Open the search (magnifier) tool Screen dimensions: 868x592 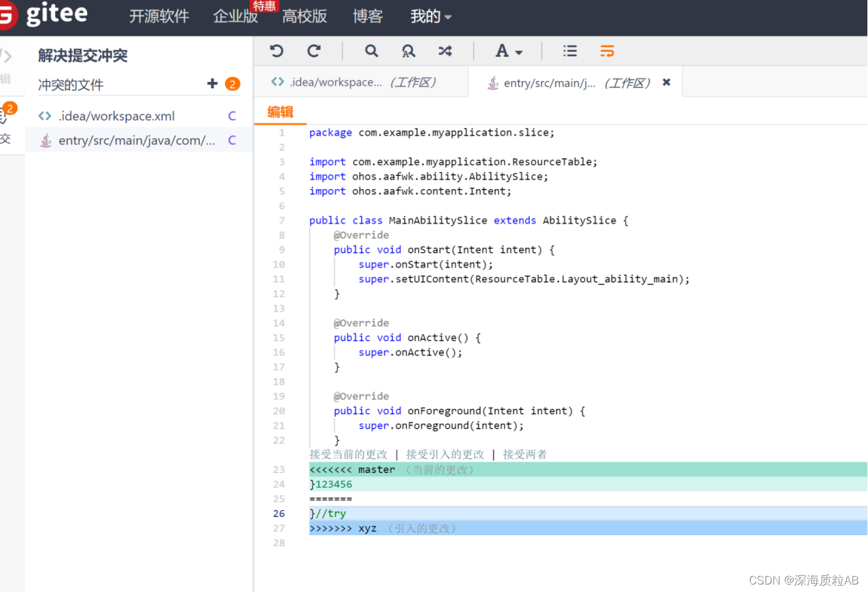tap(371, 51)
